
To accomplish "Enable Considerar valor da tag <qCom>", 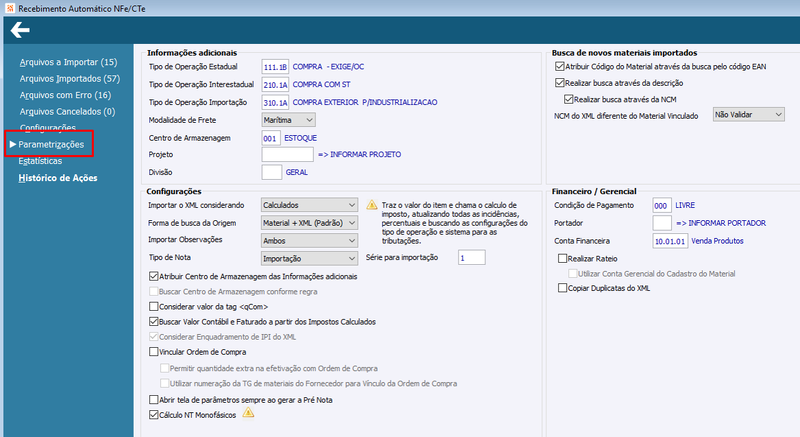I will 154,306.
